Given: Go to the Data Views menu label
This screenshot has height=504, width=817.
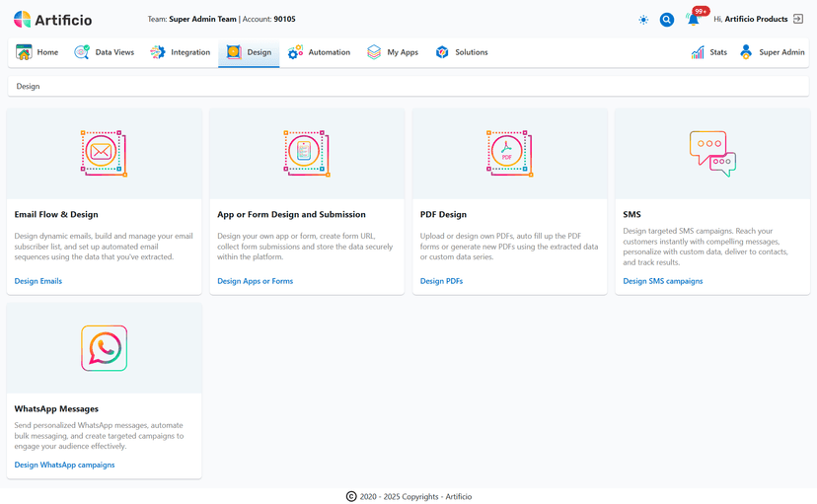Looking at the screenshot, I should click(114, 52).
